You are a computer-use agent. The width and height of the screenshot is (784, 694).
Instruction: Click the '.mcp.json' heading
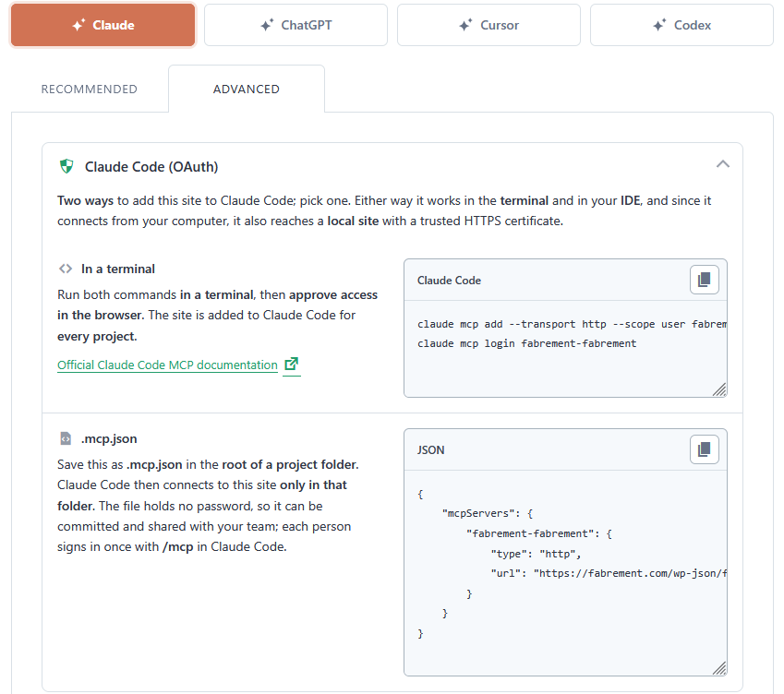click(x=109, y=438)
